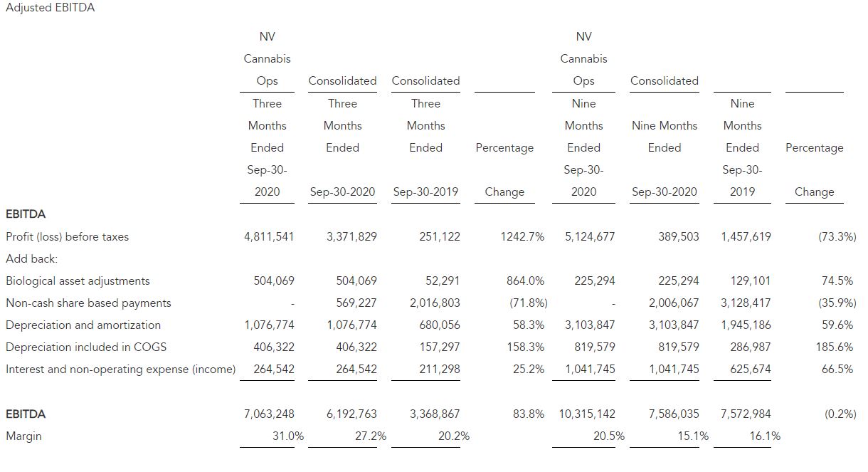Select the 4,811,541 profit value
Screen dimensions: 868x472
point(269,237)
